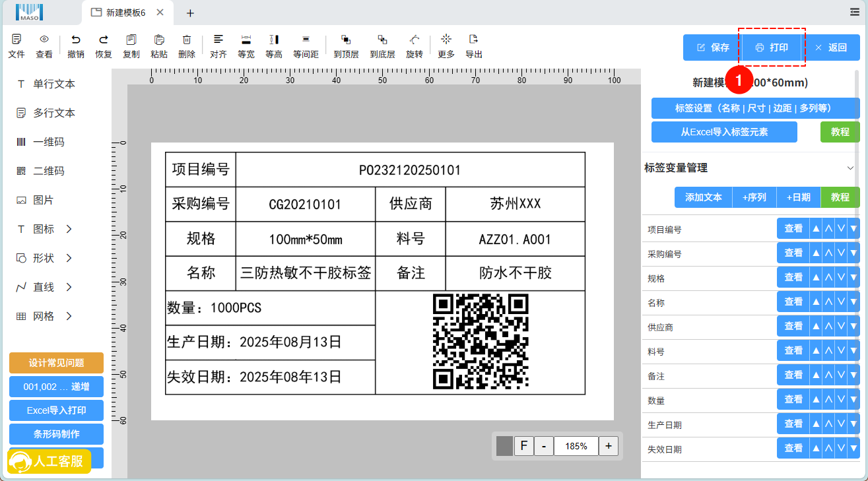Open 教程 beside the +日期 button
The image size is (868, 481).
pos(840,197)
